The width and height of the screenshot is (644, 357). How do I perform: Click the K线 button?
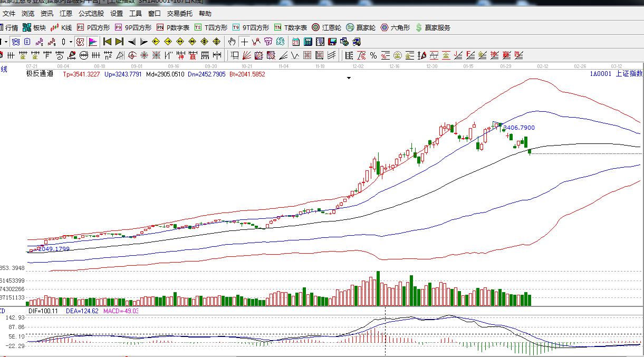(61, 27)
